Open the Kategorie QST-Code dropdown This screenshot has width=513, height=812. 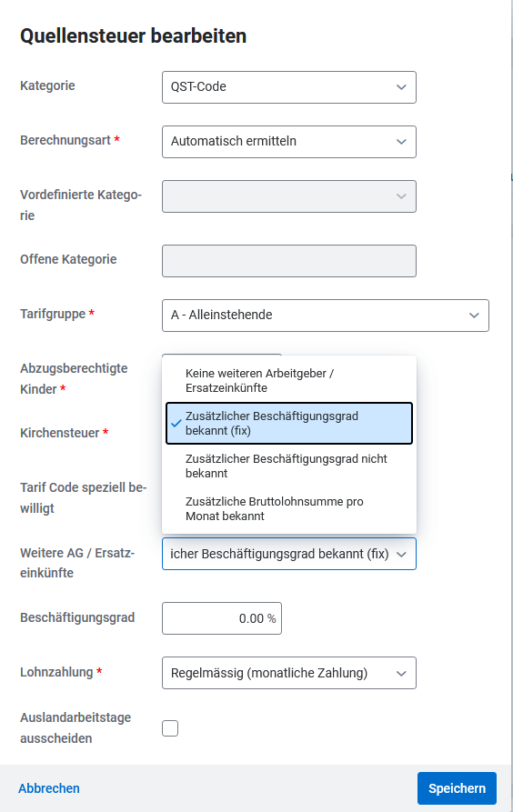pos(288,87)
